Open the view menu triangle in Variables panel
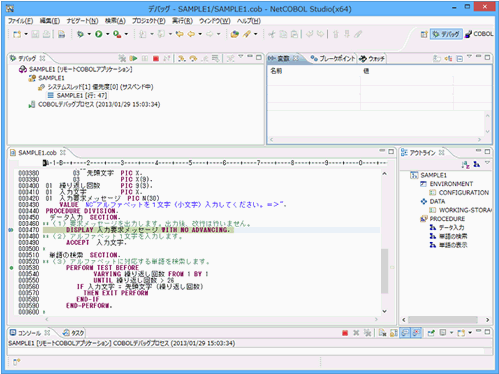 click(x=469, y=57)
